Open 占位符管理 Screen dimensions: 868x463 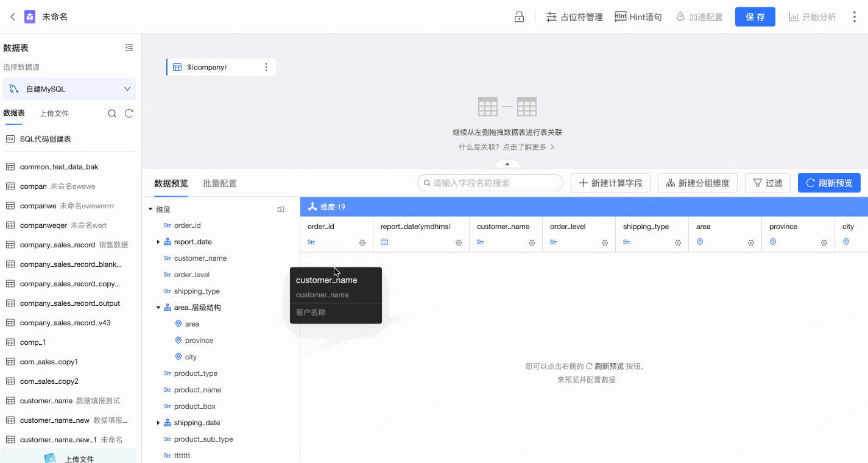574,17
